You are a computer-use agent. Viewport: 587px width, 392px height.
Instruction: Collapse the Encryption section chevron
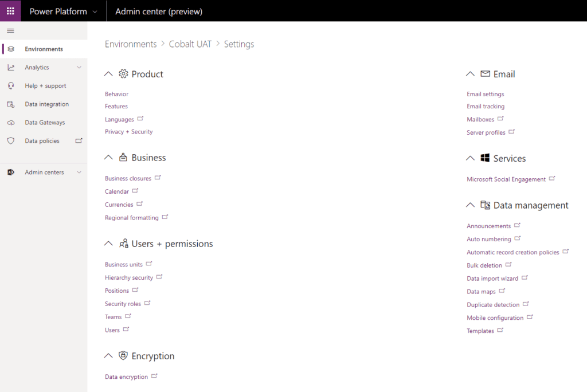[108, 355]
